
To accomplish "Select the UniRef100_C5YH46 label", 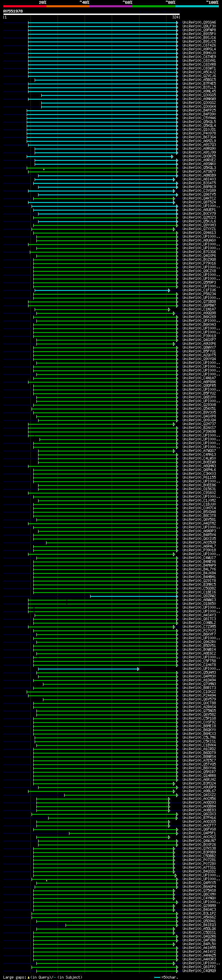I will coord(199,118).
